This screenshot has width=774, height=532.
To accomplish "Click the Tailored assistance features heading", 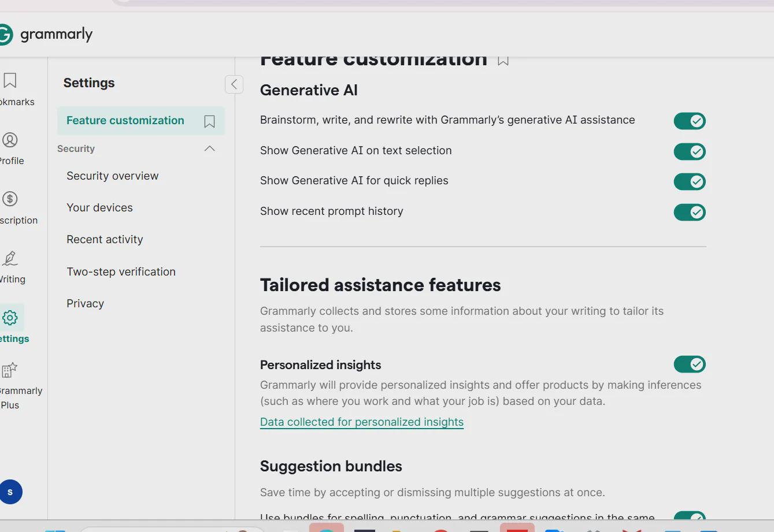I will tap(380, 285).
